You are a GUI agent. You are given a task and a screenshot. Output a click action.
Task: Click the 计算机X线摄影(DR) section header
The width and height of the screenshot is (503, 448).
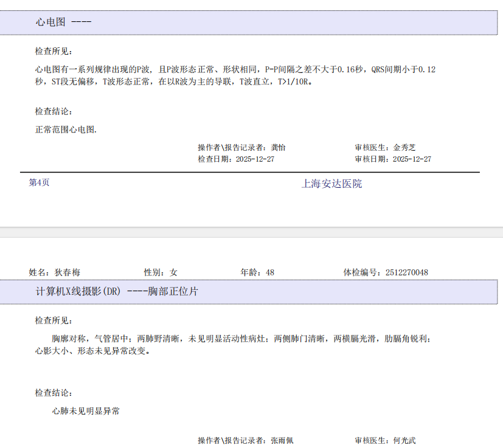point(117,292)
